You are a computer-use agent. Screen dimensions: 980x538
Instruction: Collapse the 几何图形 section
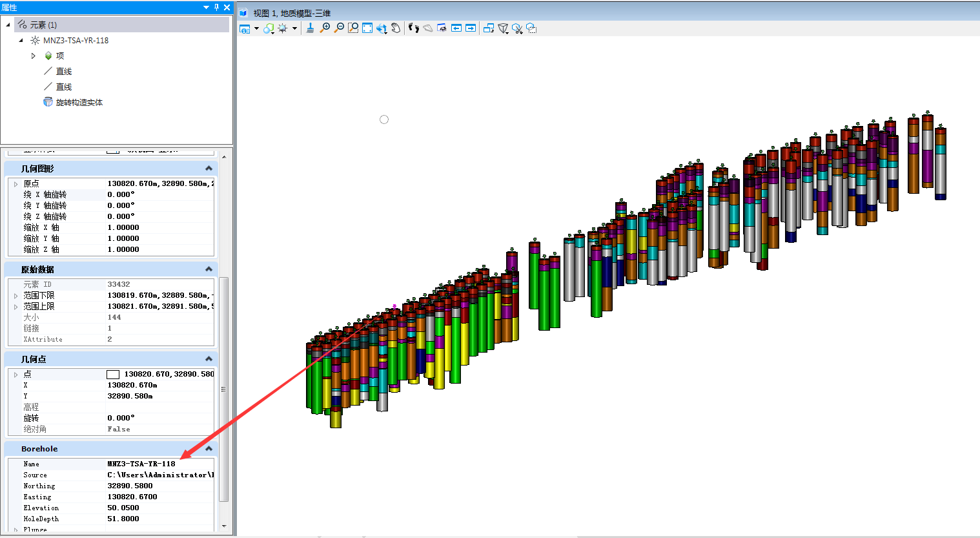coord(209,168)
